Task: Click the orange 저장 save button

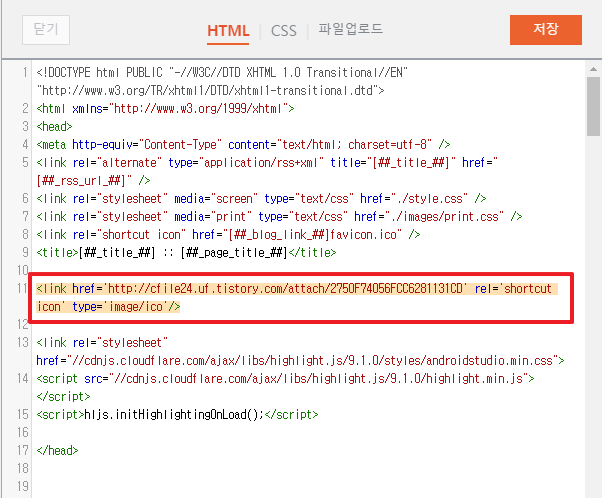Action: pos(546,30)
